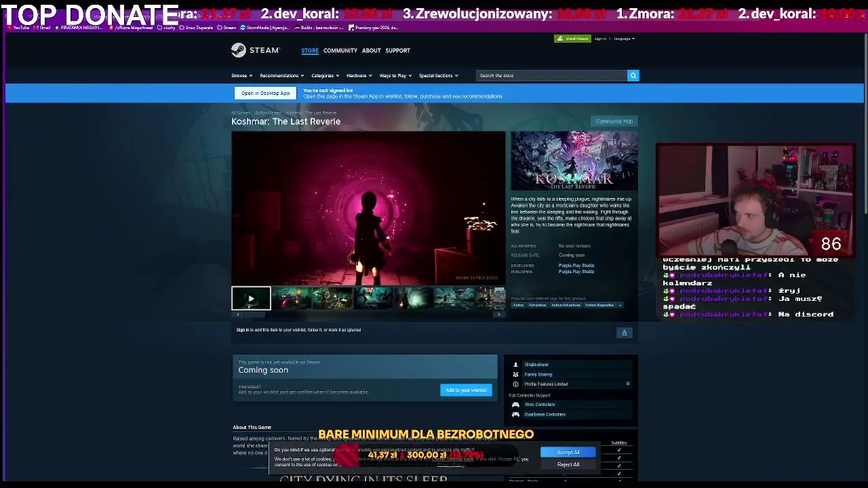Open developer Purple Ray Studio link
This screenshot has width=868, height=488.
pos(576,266)
